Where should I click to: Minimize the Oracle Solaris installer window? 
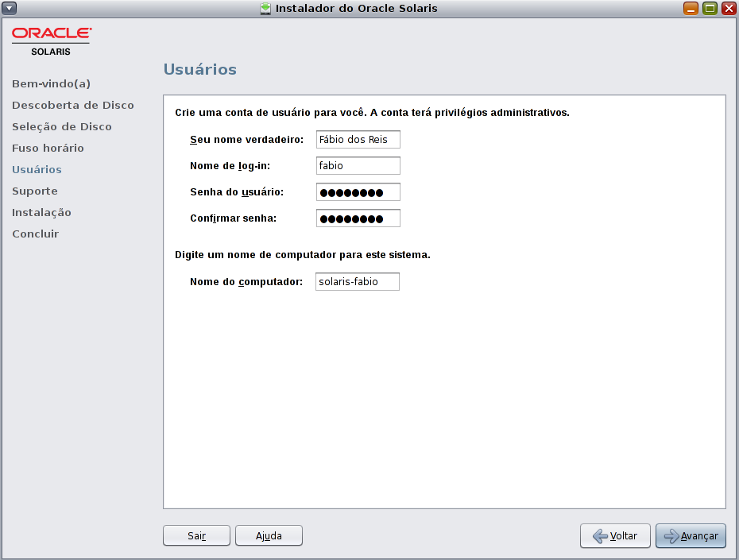point(691,8)
